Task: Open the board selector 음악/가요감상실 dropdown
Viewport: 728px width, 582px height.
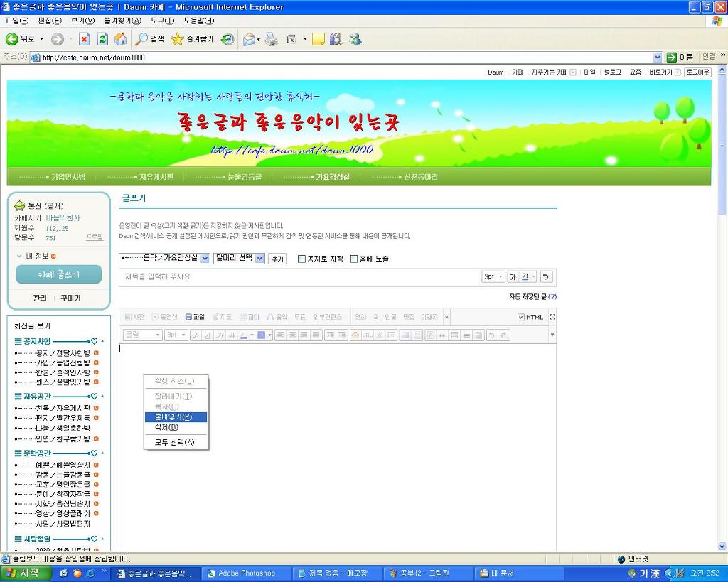Action: point(165,259)
